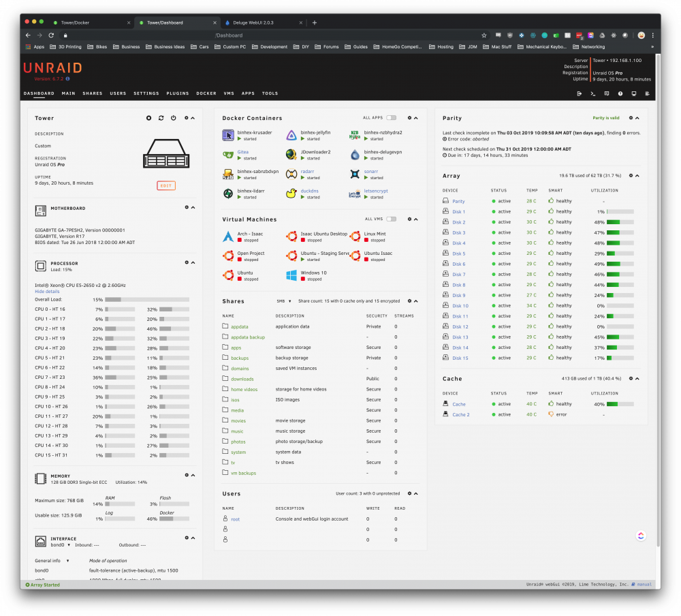Open the MAIN menu

pyautogui.click(x=68, y=93)
